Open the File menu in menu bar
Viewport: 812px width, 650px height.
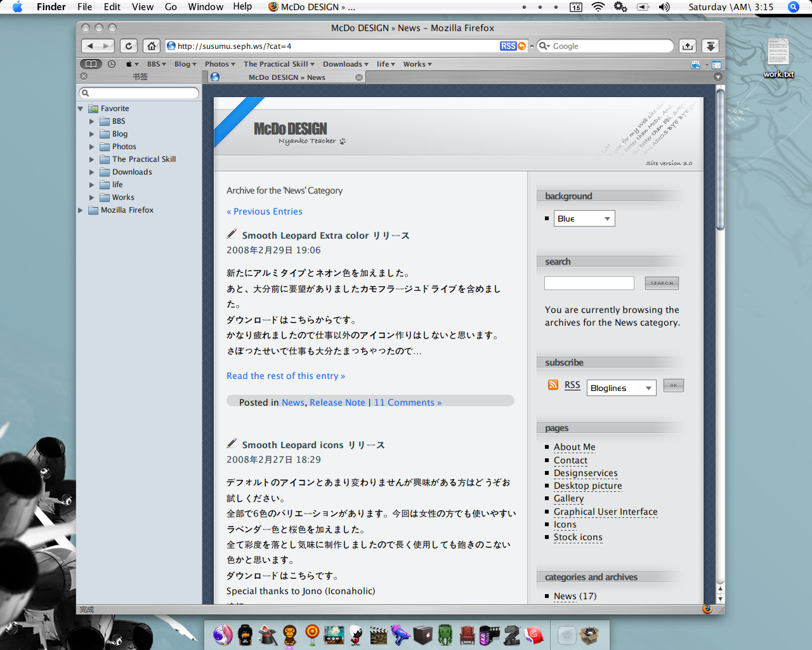84,7
